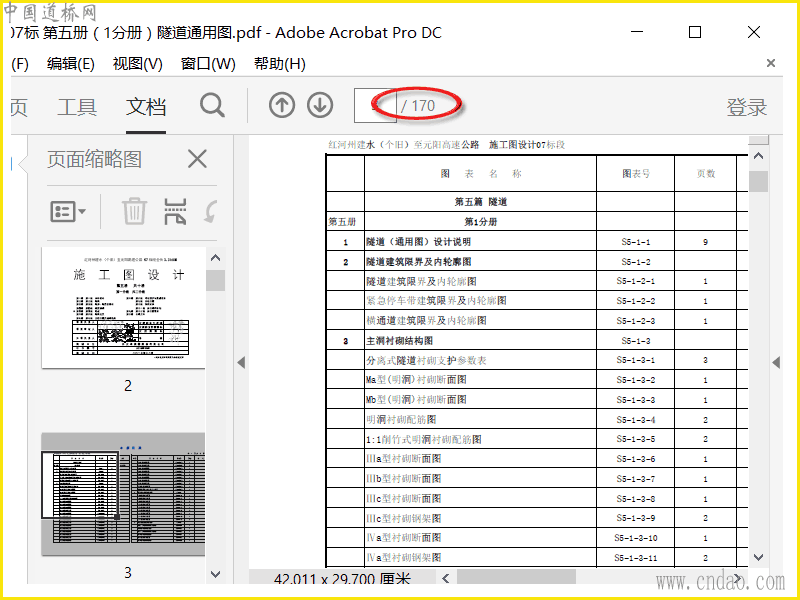Select page 3 thumbnail
The image size is (800, 600).
[x=123, y=494]
